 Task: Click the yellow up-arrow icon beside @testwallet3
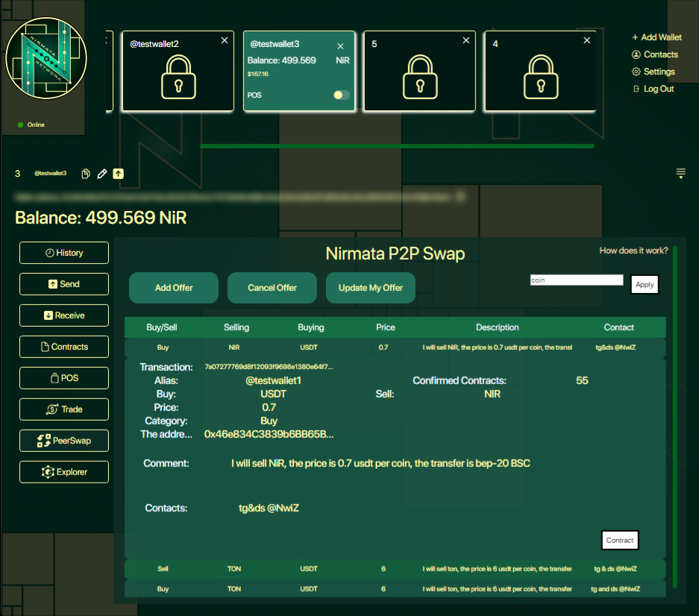coord(119,174)
